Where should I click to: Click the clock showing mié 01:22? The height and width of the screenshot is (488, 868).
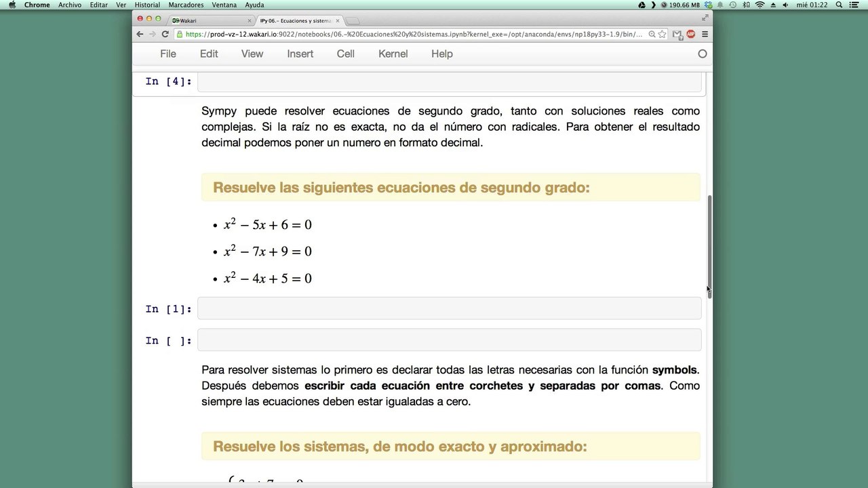pos(812,5)
